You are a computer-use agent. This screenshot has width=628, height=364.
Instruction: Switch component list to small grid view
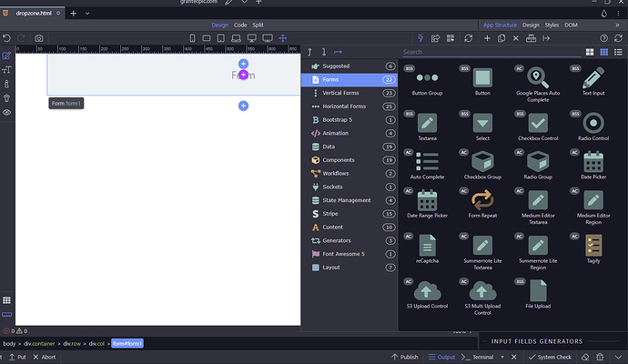coord(604,52)
